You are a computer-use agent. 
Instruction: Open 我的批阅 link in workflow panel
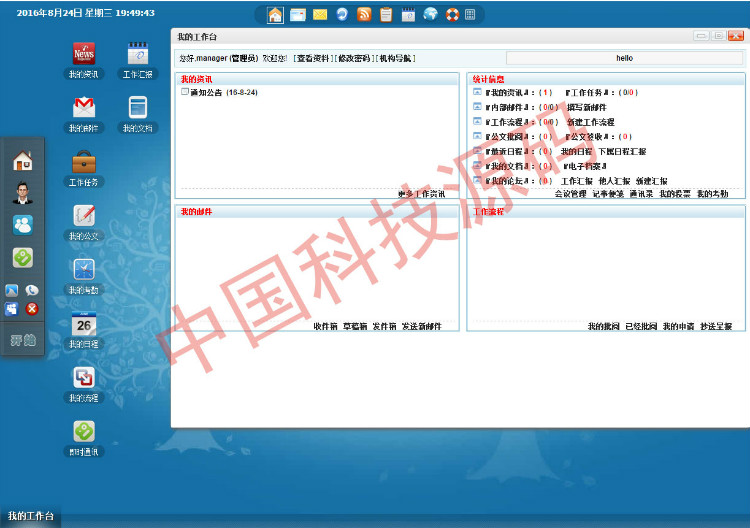tap(603, 326)
